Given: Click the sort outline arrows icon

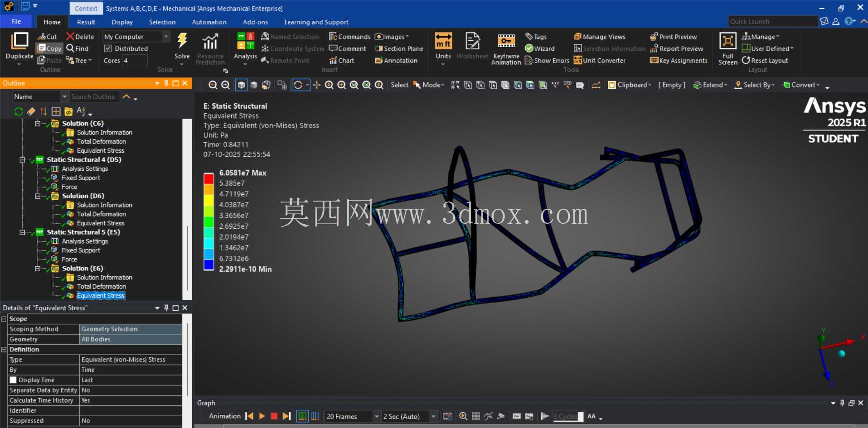Looking at the screenshot, I should [x=44, y=111].
